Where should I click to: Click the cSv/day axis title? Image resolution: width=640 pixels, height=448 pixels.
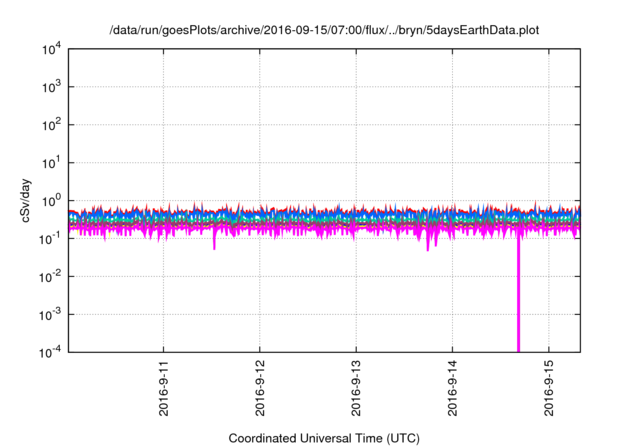click(x=26, y=200)
